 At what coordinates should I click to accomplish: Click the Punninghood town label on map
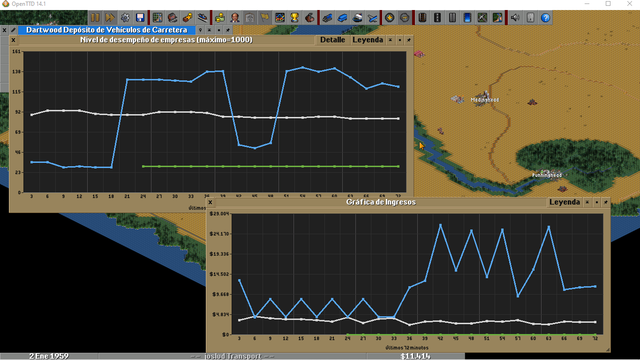[547, 176]
